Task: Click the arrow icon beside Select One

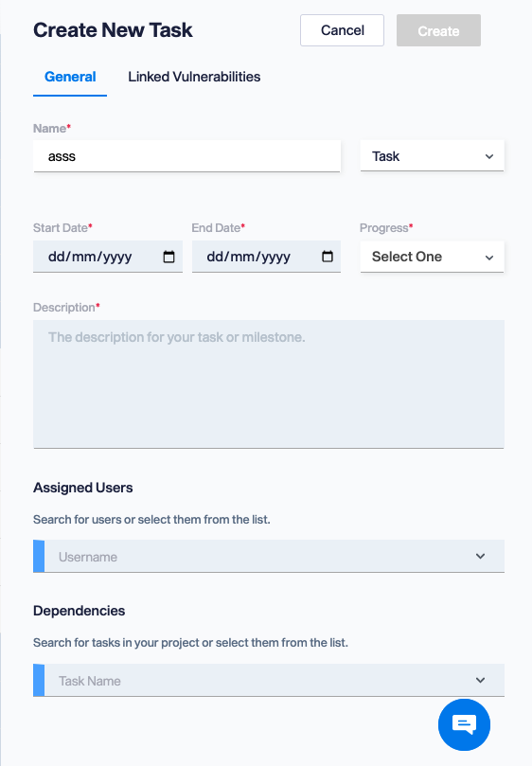Action: [x=489, y=258]
